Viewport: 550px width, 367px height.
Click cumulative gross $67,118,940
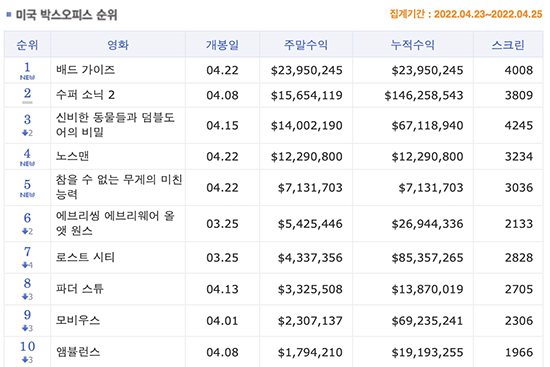point(427,126)
